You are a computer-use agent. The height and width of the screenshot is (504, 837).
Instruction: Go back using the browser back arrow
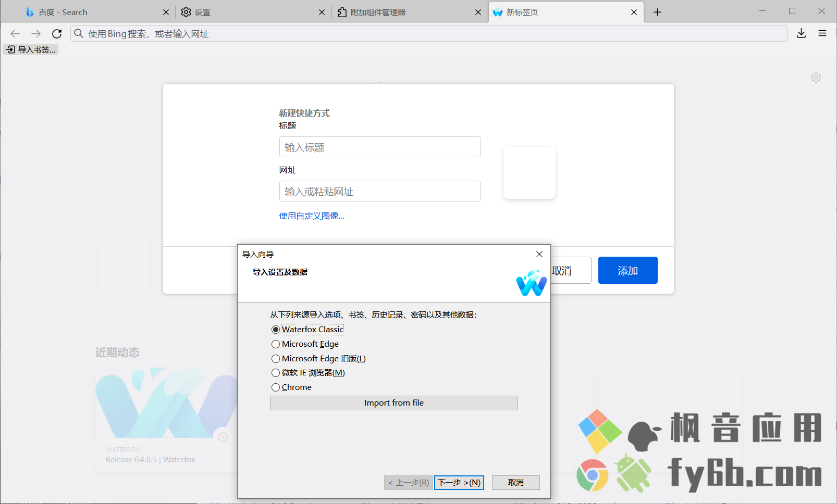tap(15, 34)
